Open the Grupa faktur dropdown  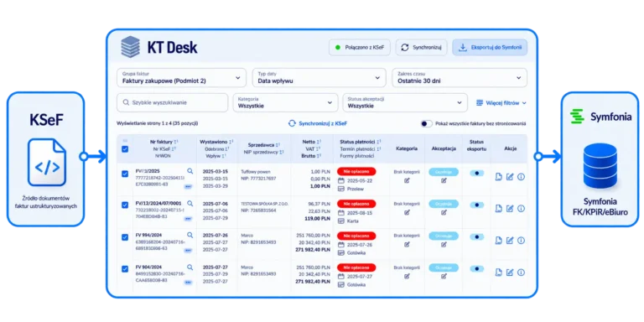coord(181,78)
